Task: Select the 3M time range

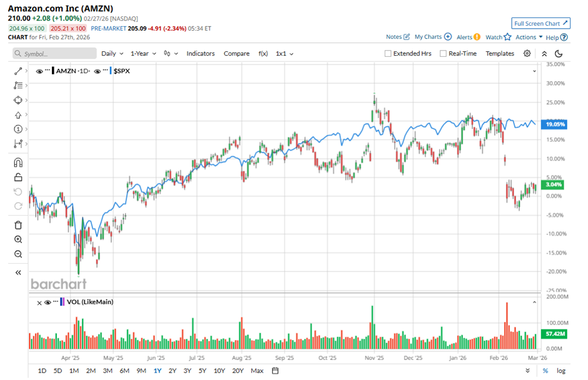Action: coord(108,371)
